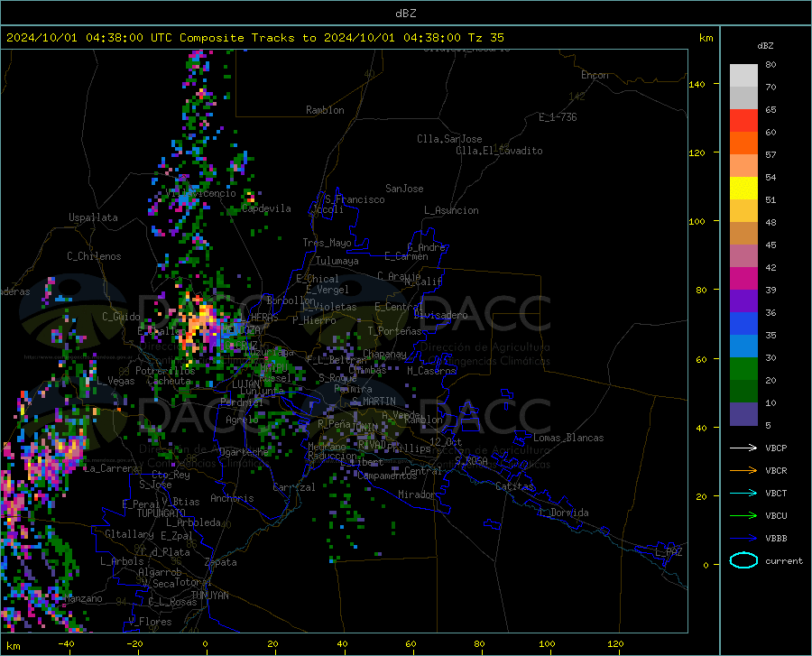Click the small yellow-red echo near Capdevila
Image resolution: width=812 pixels, height=656 pixels.
click(251, 196)
